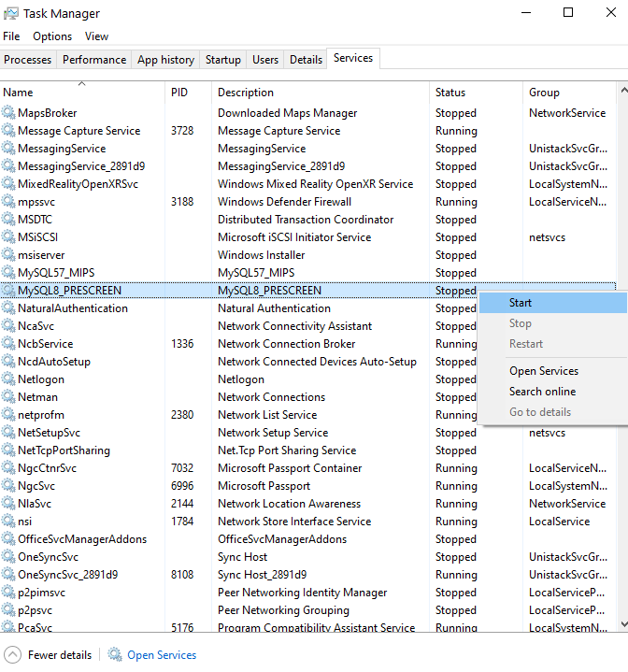Click the gear icon next to mpssvc

click(x=8, y=202)
